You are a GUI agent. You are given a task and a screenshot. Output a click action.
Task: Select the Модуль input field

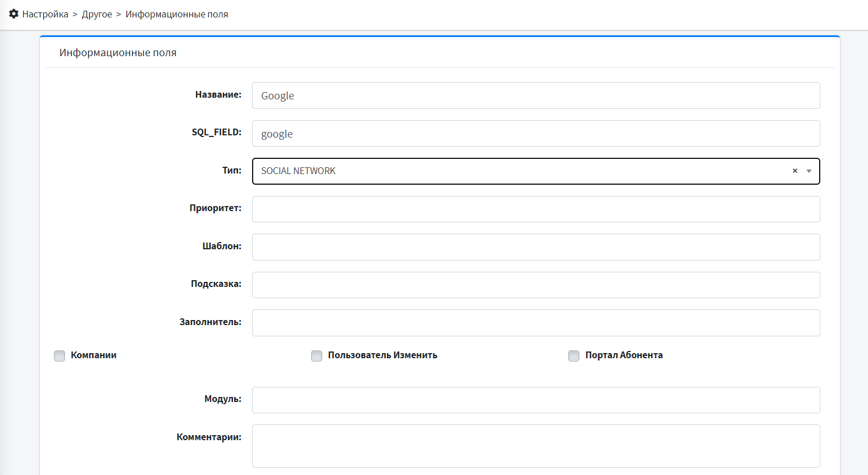coord(536,400)
